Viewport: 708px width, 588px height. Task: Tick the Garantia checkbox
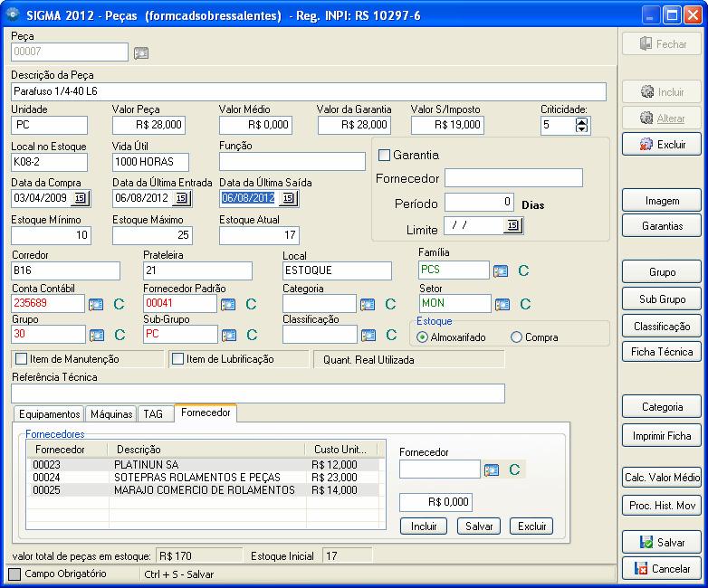pyautogui.click(x=384, y=156)
